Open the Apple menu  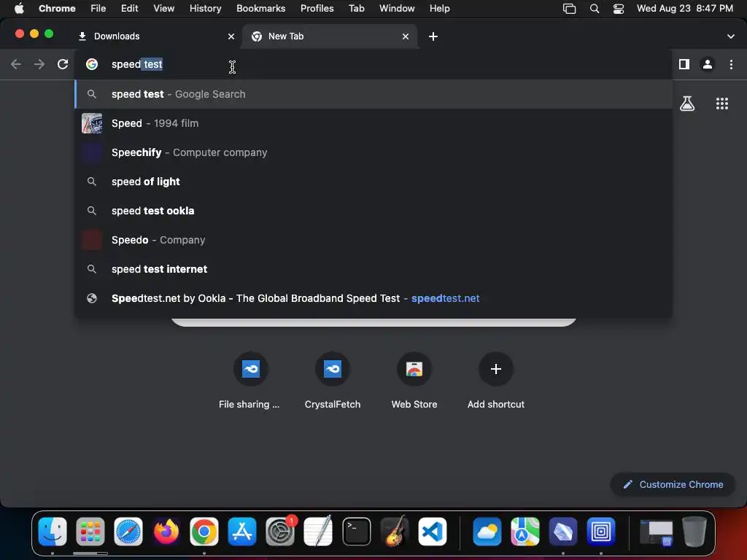(19, 8)
